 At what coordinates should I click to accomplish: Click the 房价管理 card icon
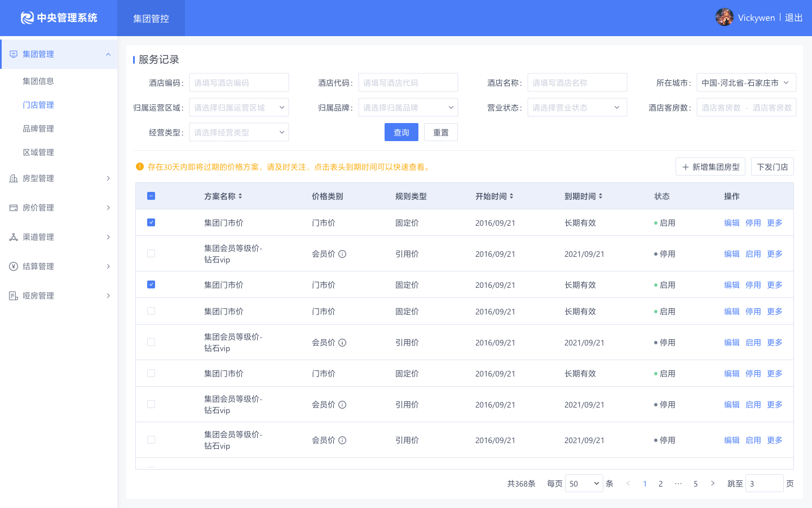pyautogui.click(x=14, y=208)
